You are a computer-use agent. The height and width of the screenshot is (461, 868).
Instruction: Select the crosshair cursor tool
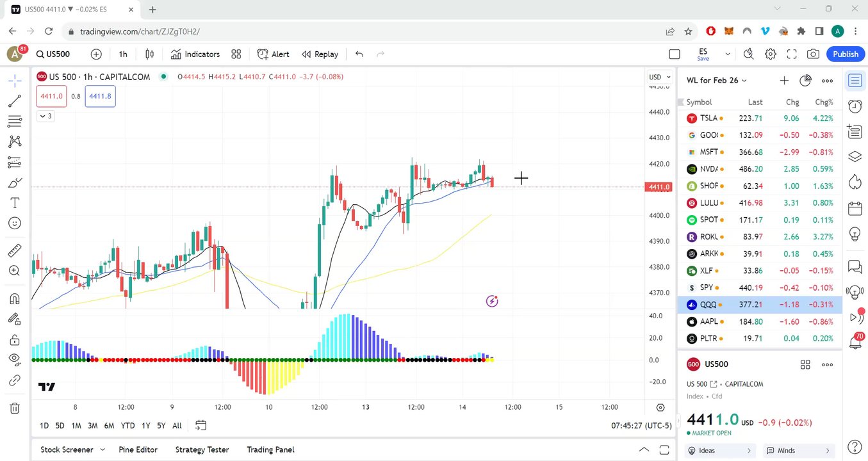click(x=15, y=80)
